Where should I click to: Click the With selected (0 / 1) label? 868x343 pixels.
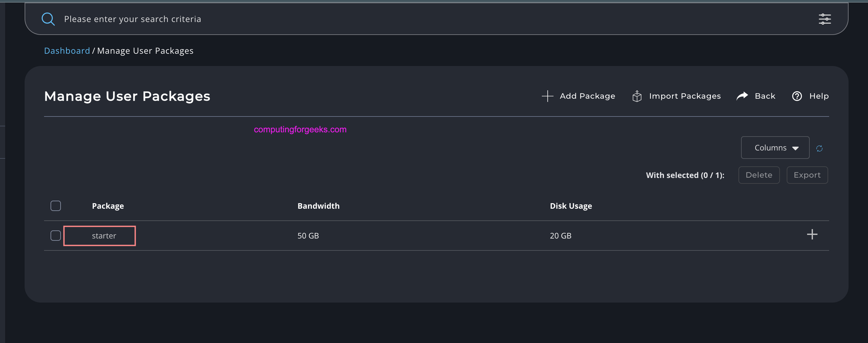pos(685,175)
